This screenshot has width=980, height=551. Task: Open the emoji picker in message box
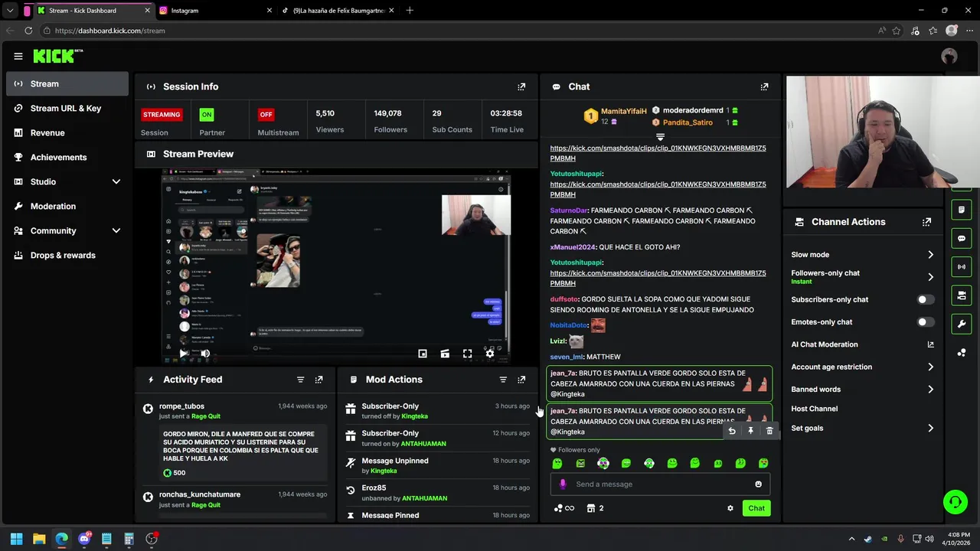point(759,484)
